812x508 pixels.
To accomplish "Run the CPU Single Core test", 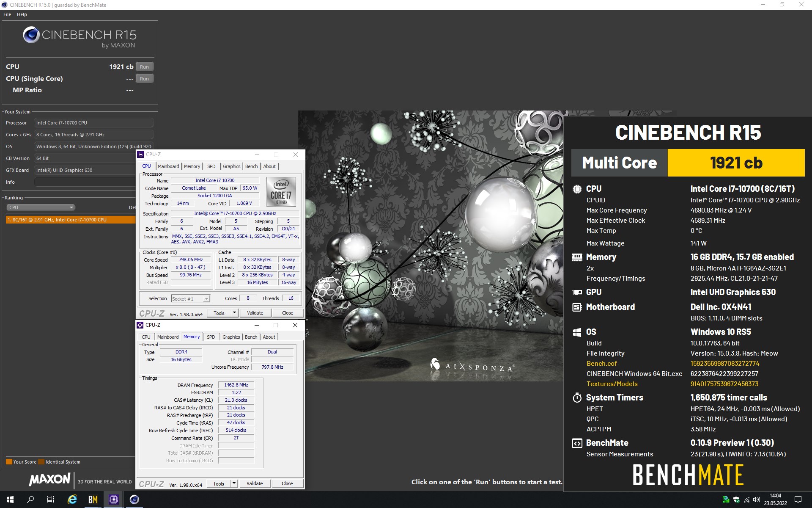I will tap(145, 79).
